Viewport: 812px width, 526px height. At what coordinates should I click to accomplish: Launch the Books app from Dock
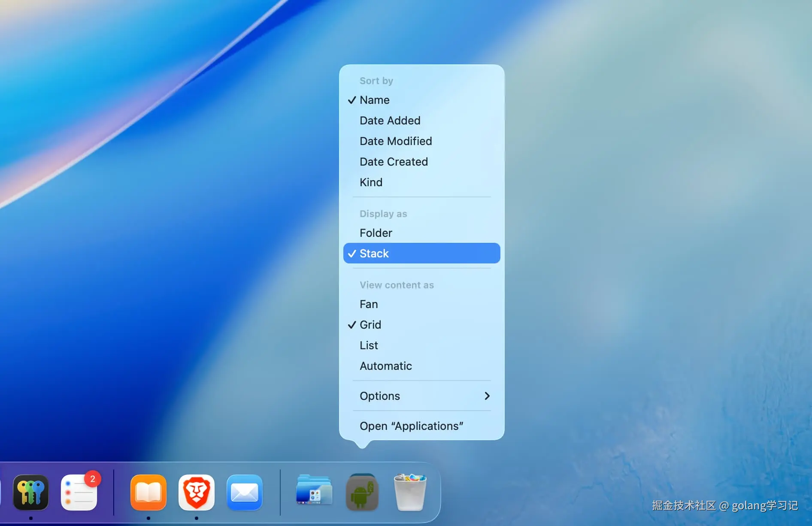(148, 493)
